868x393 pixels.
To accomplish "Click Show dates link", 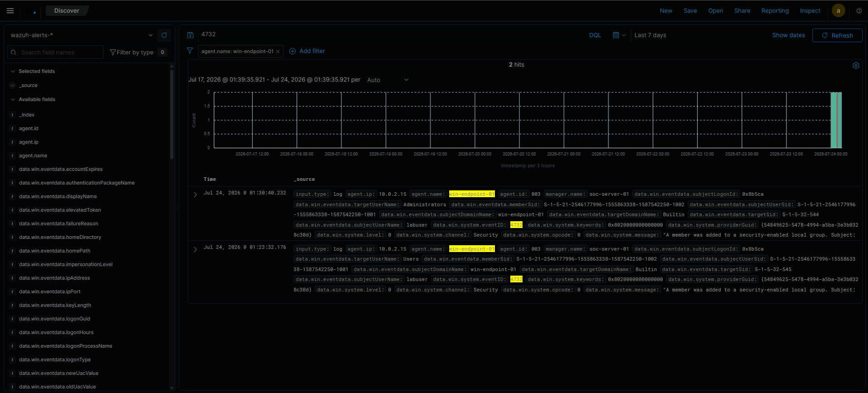I will pos(788,35).
